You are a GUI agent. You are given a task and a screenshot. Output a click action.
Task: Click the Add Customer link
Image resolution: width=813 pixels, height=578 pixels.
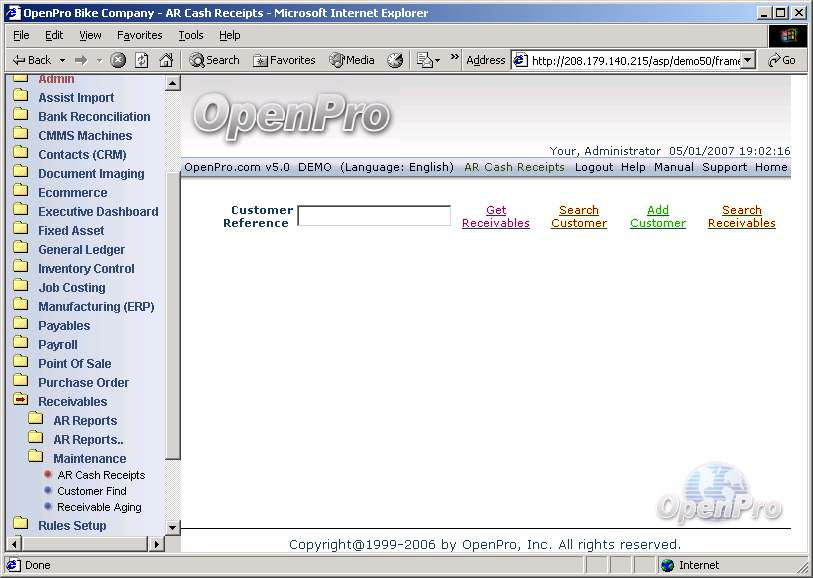(x=657, y=217)
